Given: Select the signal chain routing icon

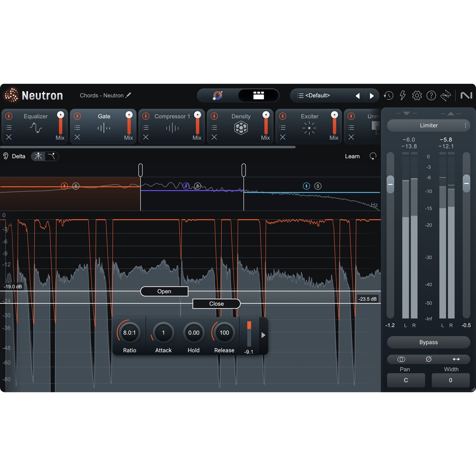Looking at the screenshot, I should [x=446, y=95].
